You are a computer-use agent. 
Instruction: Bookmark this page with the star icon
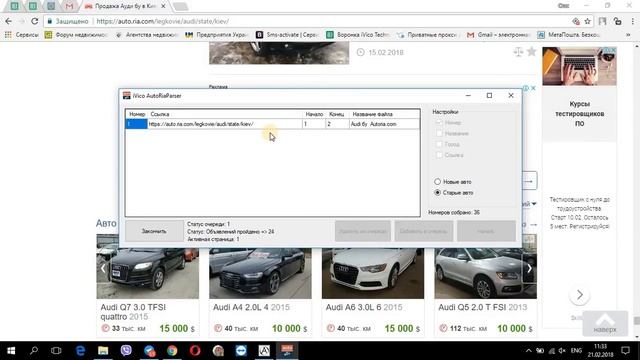[x=587, y=21]
